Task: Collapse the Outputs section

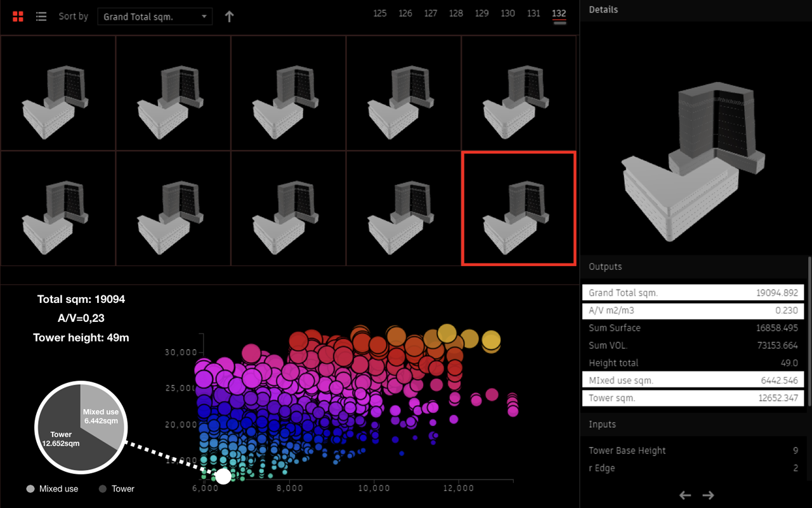Action: (605, 267)
